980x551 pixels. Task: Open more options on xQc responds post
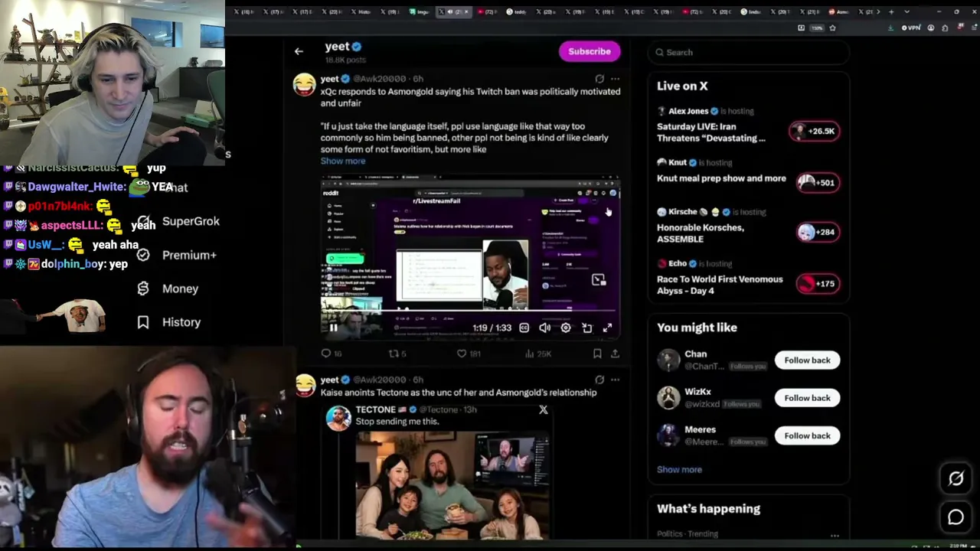tap(615, 79)
